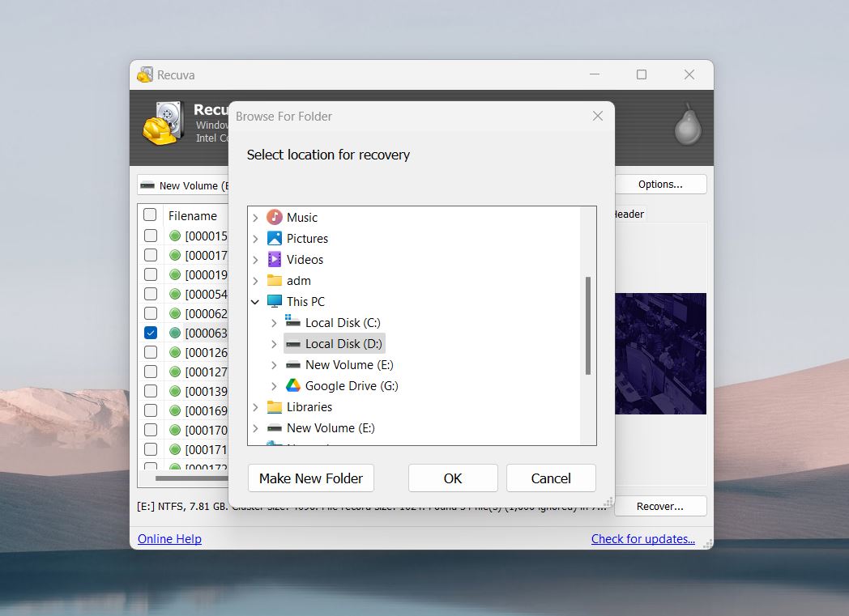Click Check for updates... link
This screenshot has height=616, width=849.
tap(642, 538)
